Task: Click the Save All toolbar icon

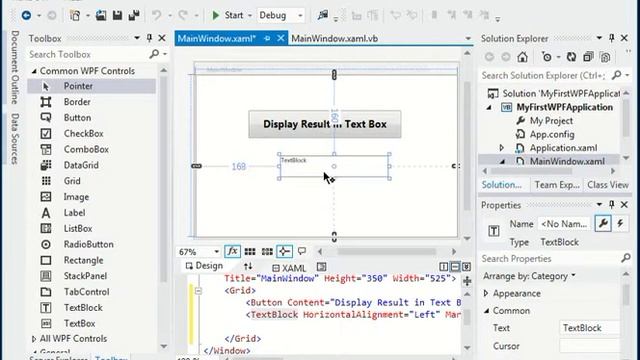Action: pos(134,16)
